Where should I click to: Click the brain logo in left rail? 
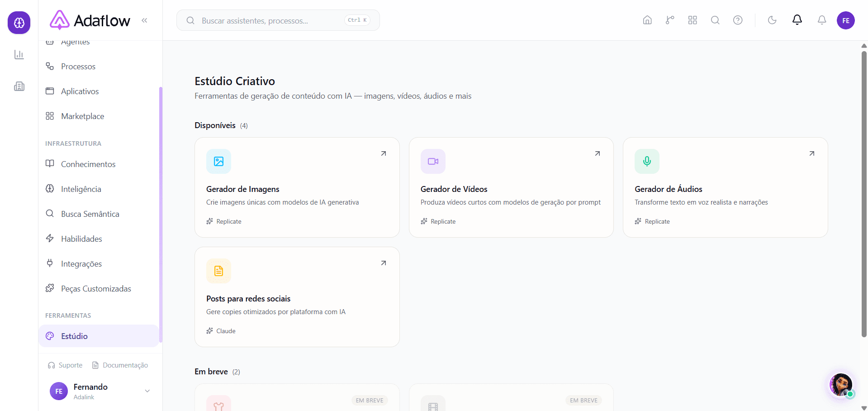[x=19, y=23]
